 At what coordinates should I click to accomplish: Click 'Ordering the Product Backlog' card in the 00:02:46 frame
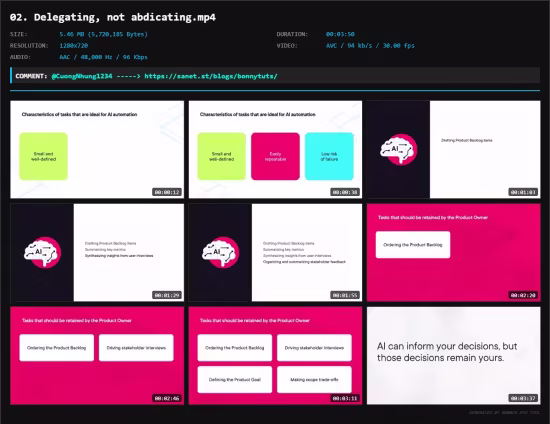[x=56, y=348]
